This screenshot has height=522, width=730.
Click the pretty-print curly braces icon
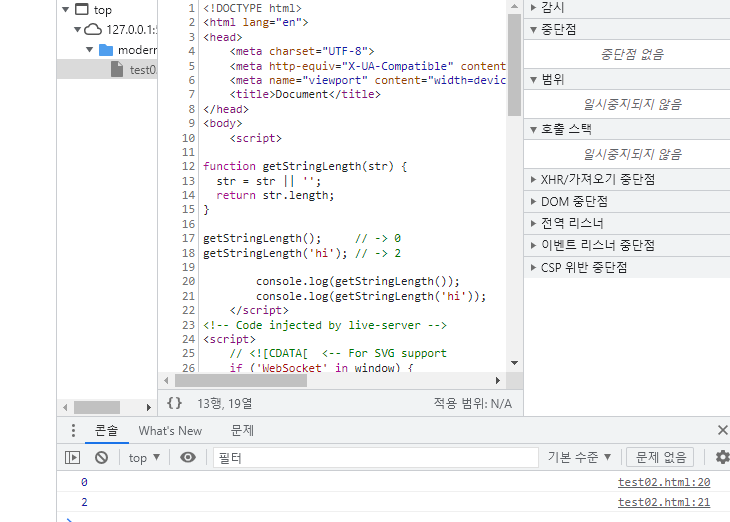175,403
